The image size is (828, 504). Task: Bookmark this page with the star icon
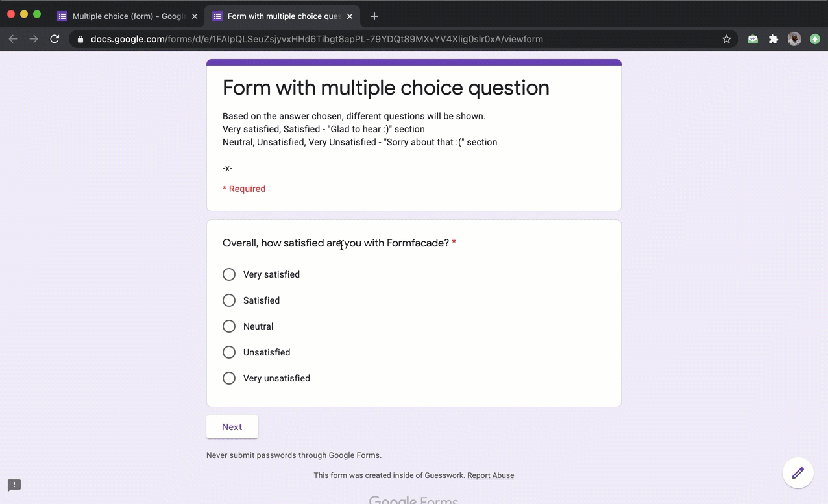tap(727, 39)
